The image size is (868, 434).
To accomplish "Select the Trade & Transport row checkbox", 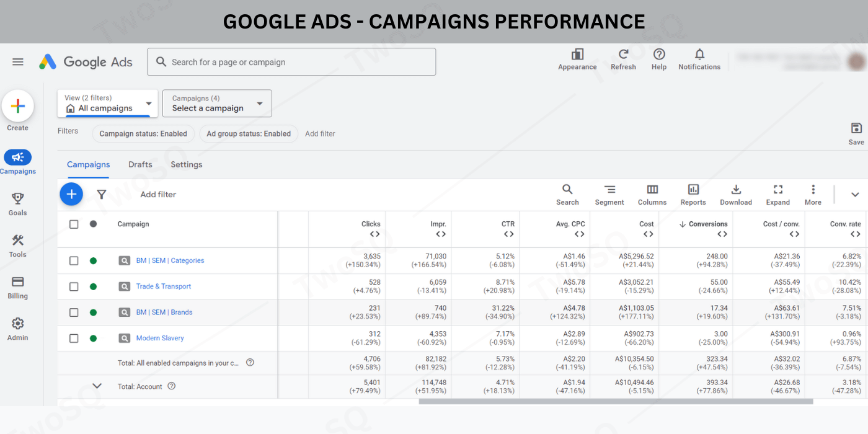I will 74,286.
